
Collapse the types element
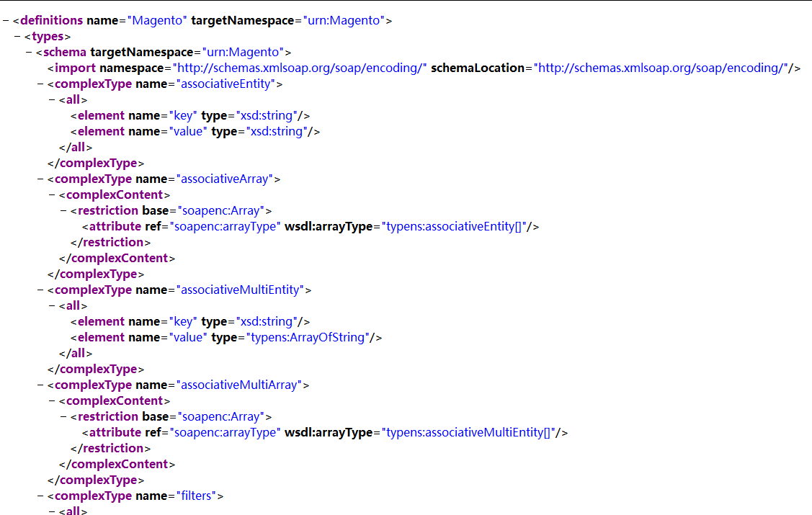[x=17, y=37]
